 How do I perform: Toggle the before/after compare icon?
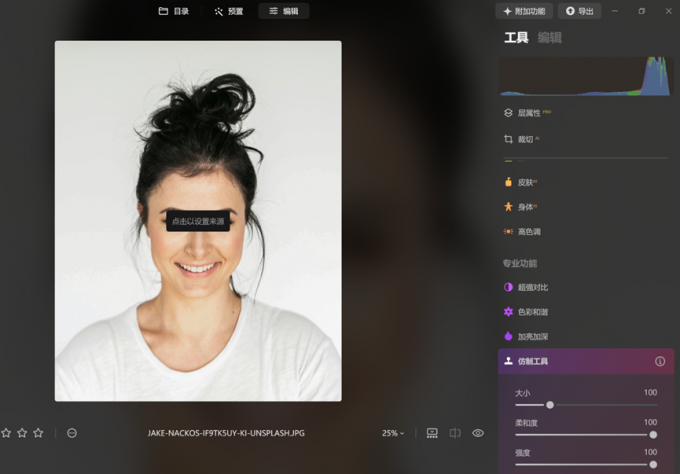(x=455, y=433)
